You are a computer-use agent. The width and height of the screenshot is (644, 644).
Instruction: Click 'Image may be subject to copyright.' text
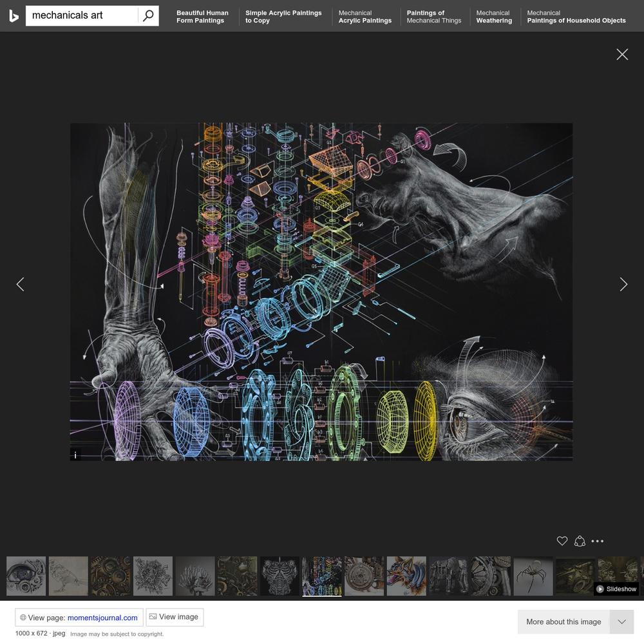click(x=117, y=634)
